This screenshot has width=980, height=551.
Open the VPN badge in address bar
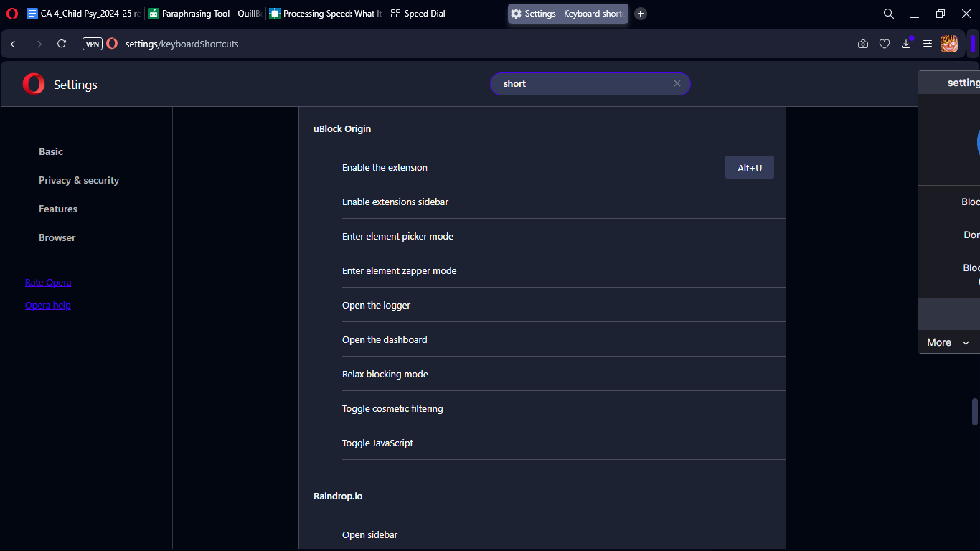point(93,44)
